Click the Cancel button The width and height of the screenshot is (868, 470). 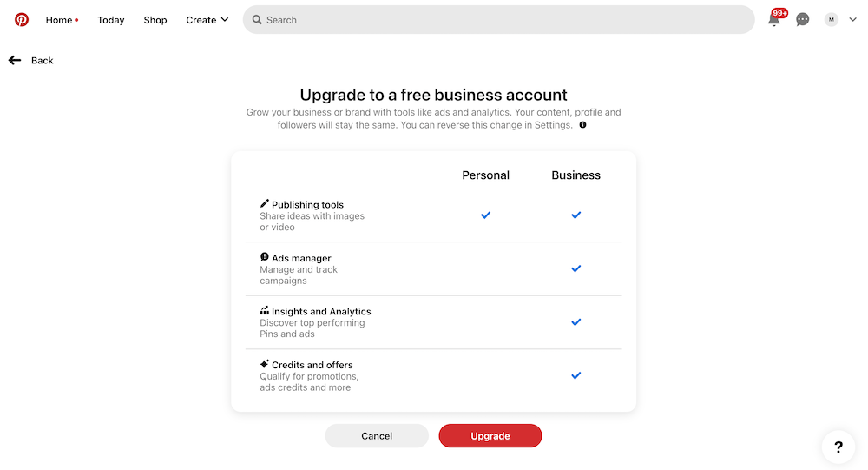click(x=377, y=435)
